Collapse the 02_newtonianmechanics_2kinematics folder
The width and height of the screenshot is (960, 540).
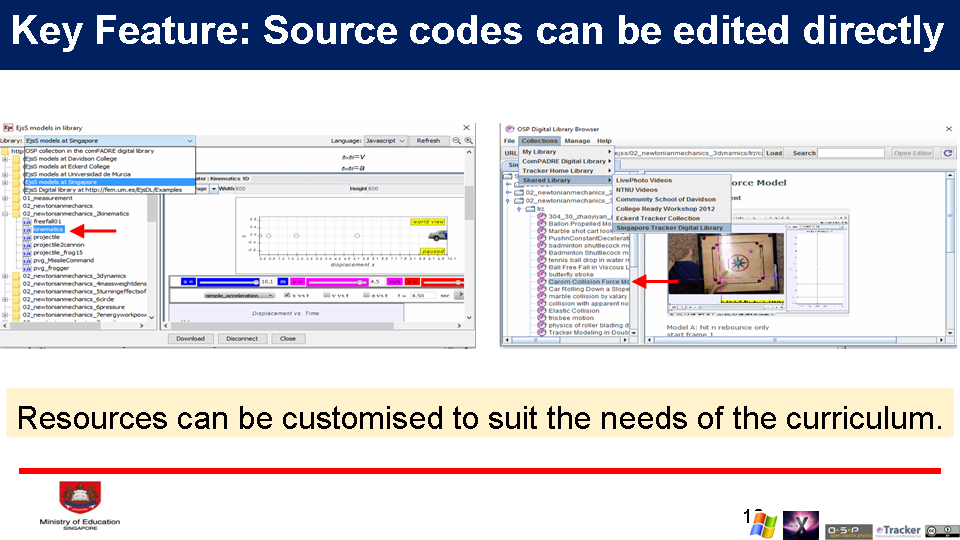[x=5, y=214]
